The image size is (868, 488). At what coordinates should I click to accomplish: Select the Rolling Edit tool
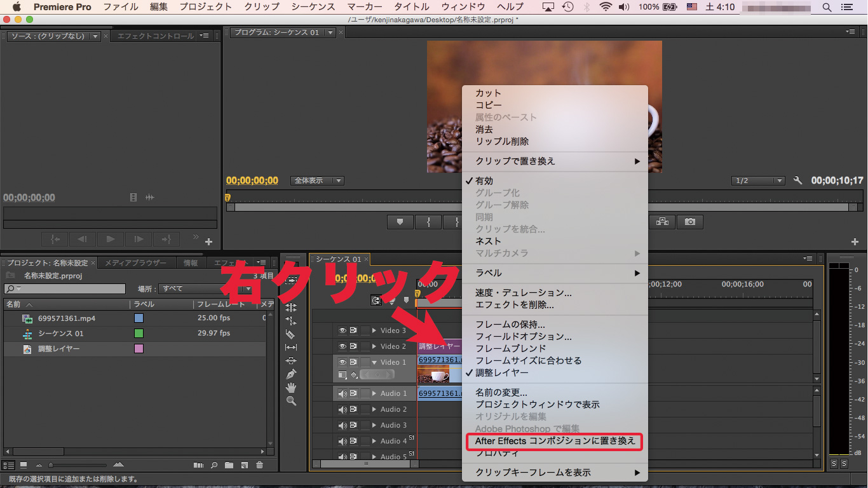pyautogui.click(x=291, y=307)
